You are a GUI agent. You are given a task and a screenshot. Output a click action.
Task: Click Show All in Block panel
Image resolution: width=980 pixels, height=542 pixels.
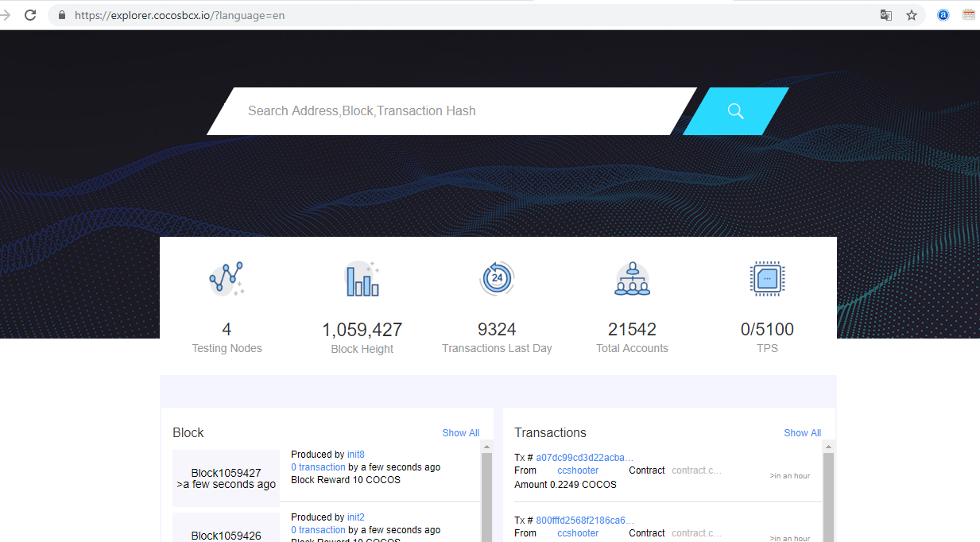[x=460, y=433]
